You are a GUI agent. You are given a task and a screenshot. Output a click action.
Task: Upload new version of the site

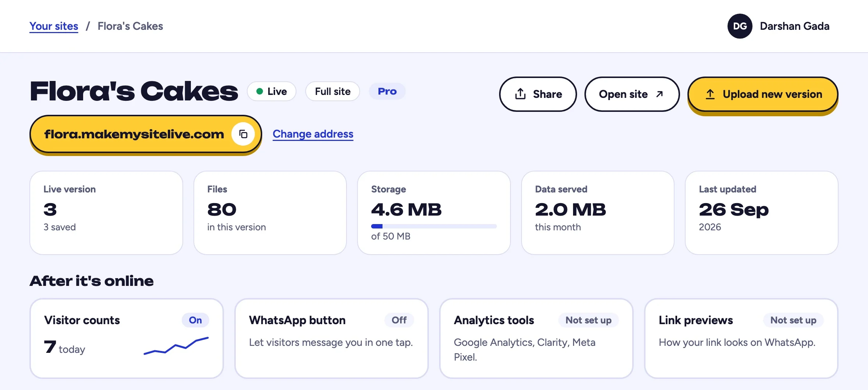coord(763,94)
